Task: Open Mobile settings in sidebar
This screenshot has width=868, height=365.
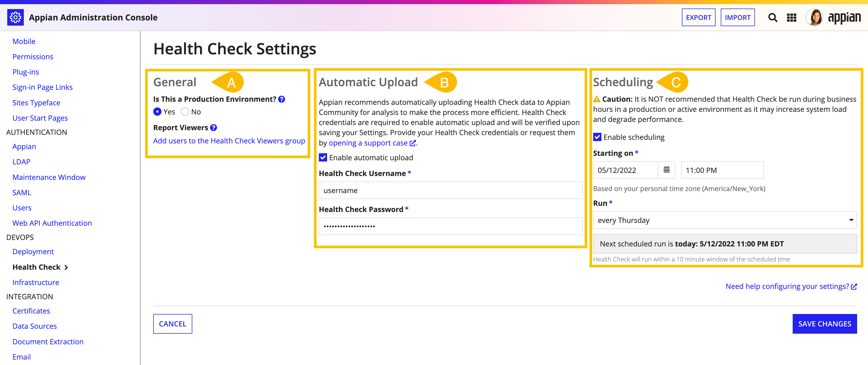Action: 24,41
